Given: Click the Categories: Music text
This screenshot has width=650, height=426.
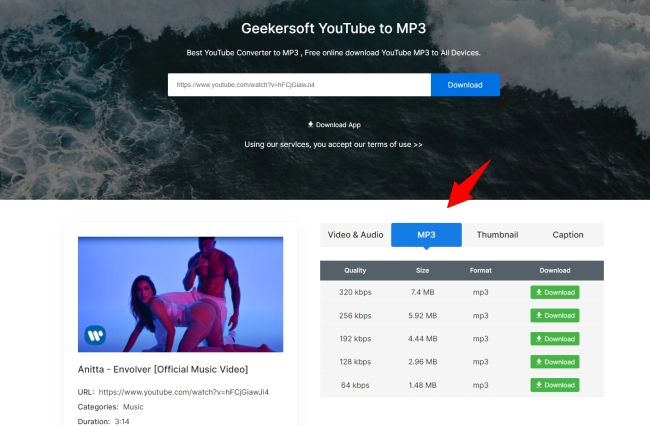Looking at the screenshot, I should click(x=111, y=407).
